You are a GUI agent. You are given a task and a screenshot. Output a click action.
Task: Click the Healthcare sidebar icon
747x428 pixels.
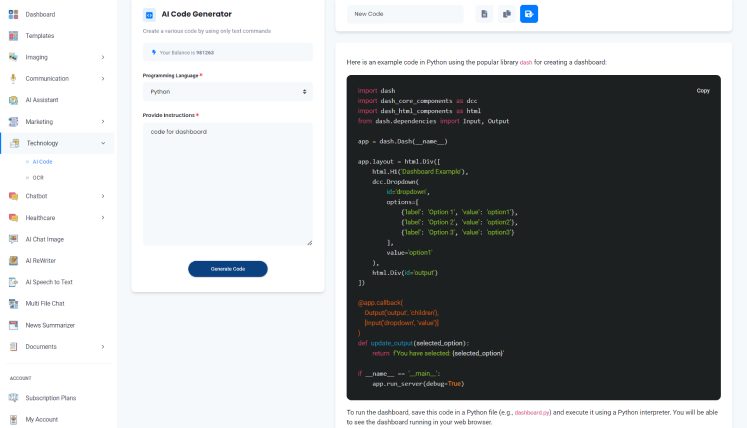coord(13,218)
